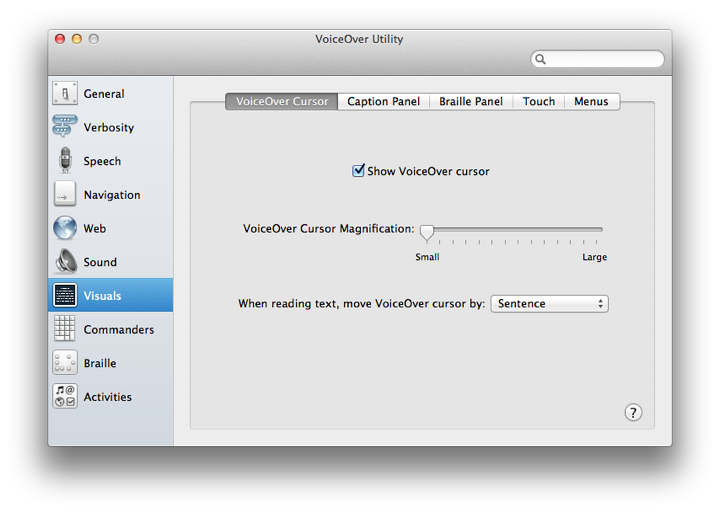
Task: Choose the Speech label in sidebar
Action: (102, 161)
